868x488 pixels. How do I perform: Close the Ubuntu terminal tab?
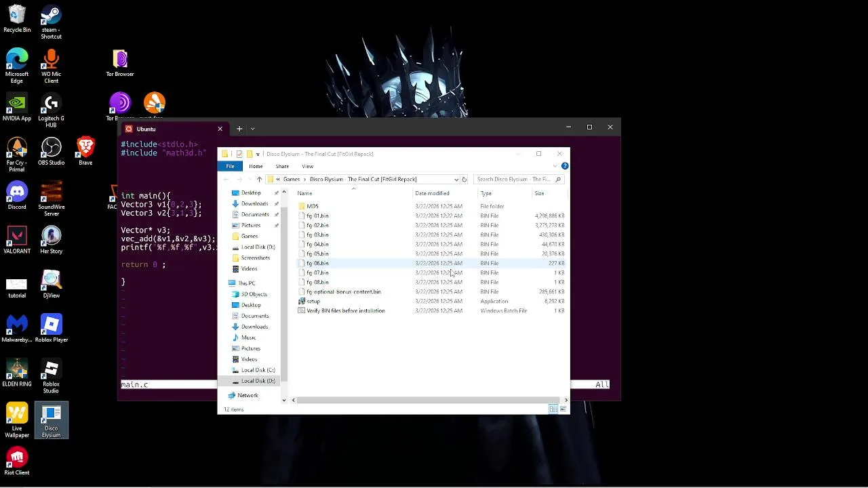(220, 129)
